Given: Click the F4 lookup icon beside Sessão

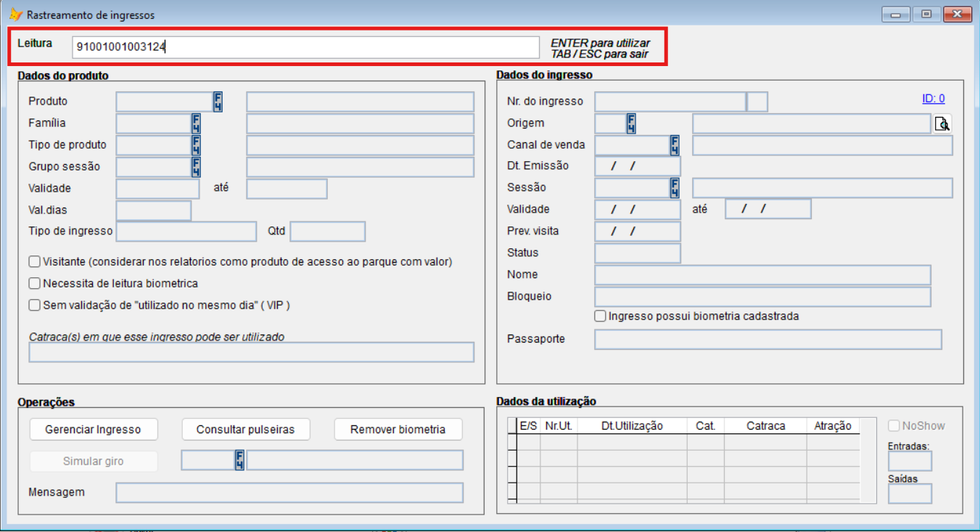Looking at the screenshot, I should [675, 188].
